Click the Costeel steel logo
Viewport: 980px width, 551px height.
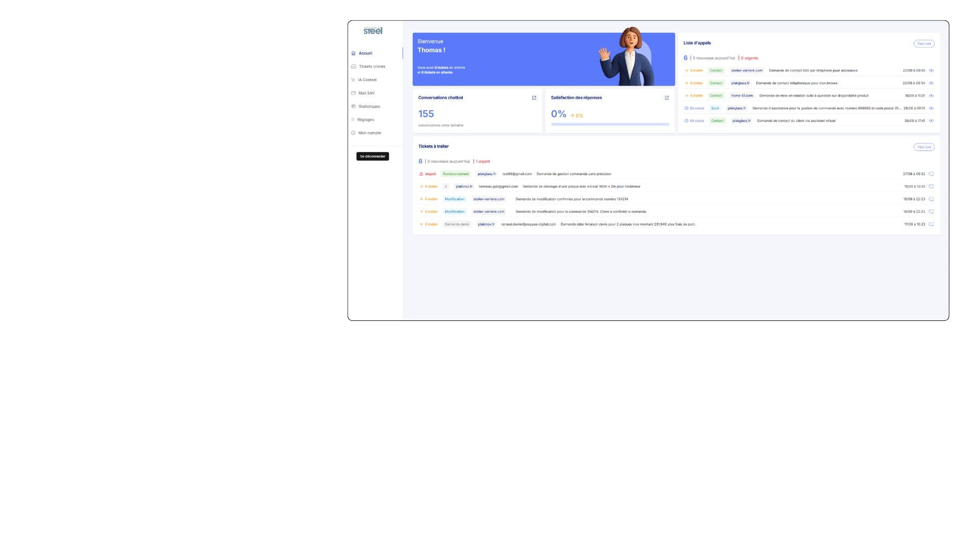373,31
